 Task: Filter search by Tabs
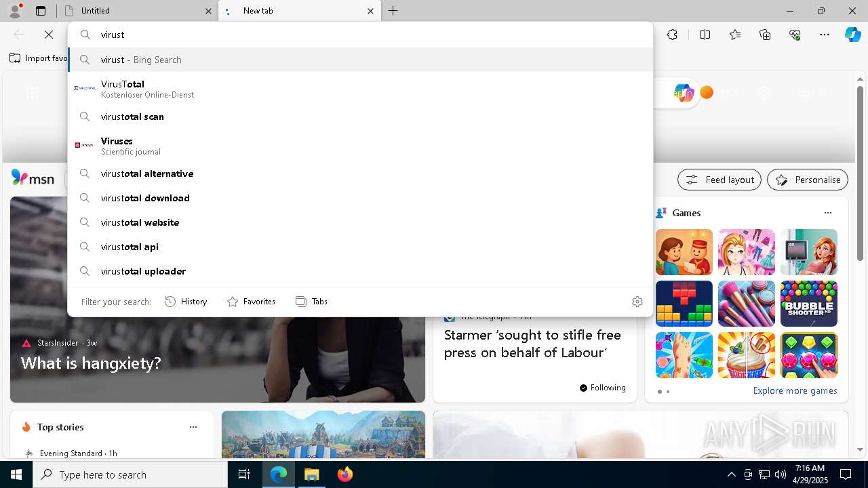(x=311, y=302)
